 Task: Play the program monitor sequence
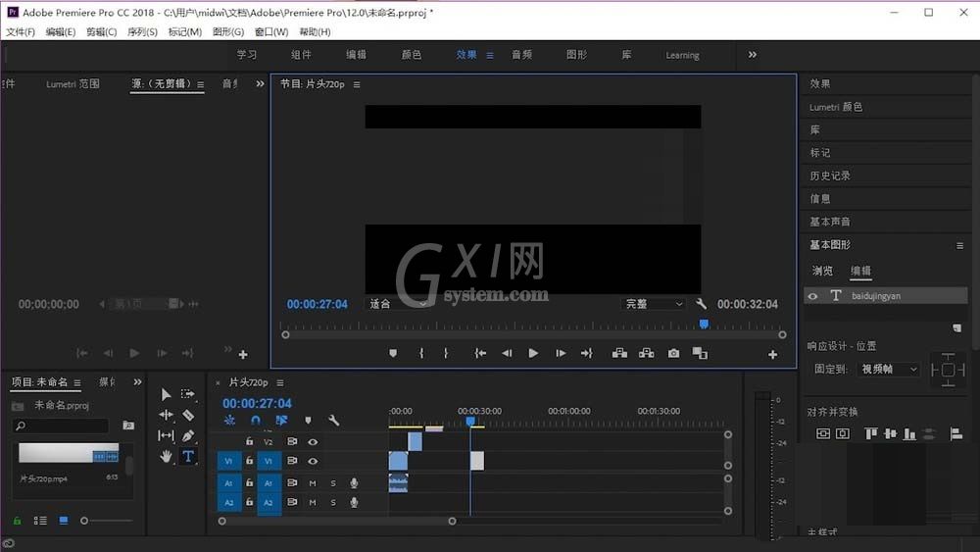533,354
